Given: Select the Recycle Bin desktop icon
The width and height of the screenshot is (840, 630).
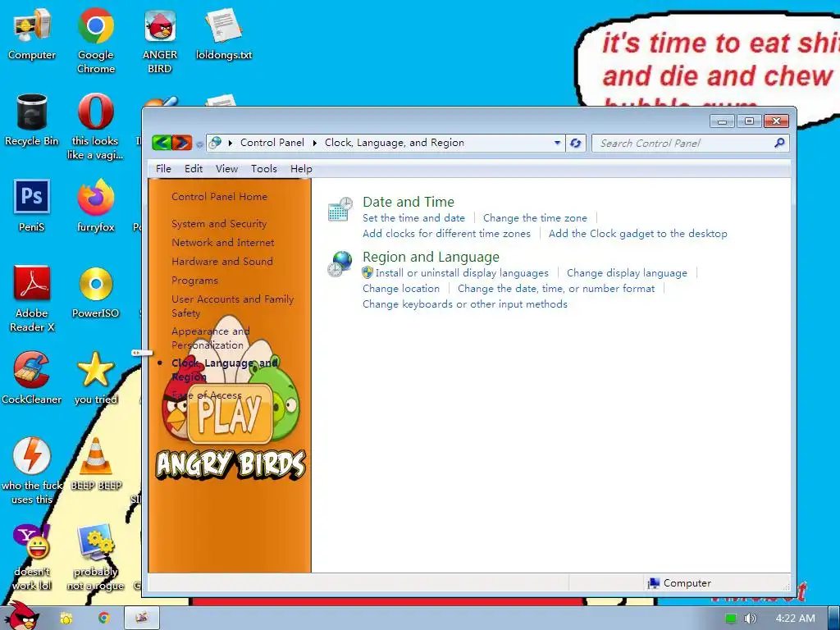Looking at the screenshot, I should click(x=32, y=120).
